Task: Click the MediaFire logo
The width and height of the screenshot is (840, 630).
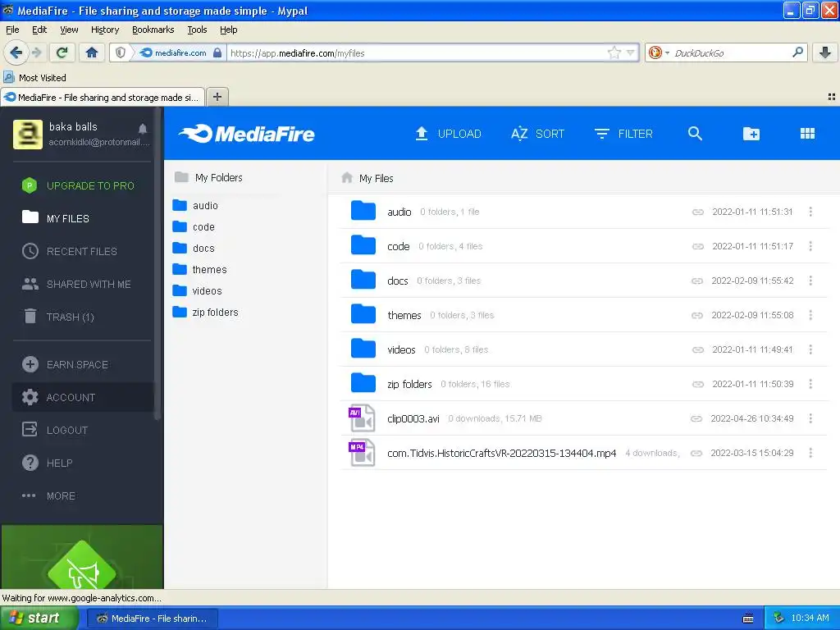Action: pos(246,134)
